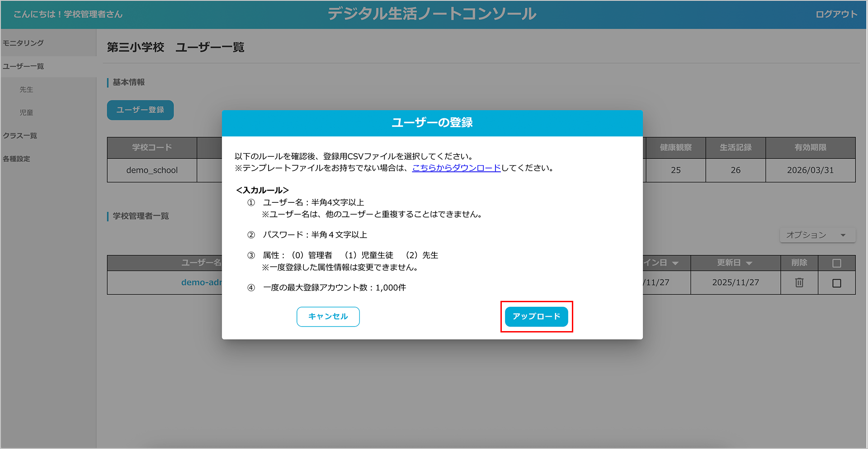Tick the header select-all checkbox
The width and height of the screenshot is (868, 449).
click(836, 263)
